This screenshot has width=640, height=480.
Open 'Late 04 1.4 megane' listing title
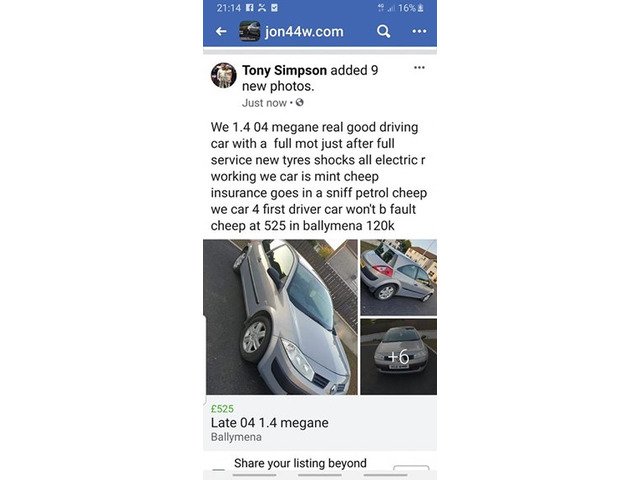pyautogui.click(x=269, y=422)
